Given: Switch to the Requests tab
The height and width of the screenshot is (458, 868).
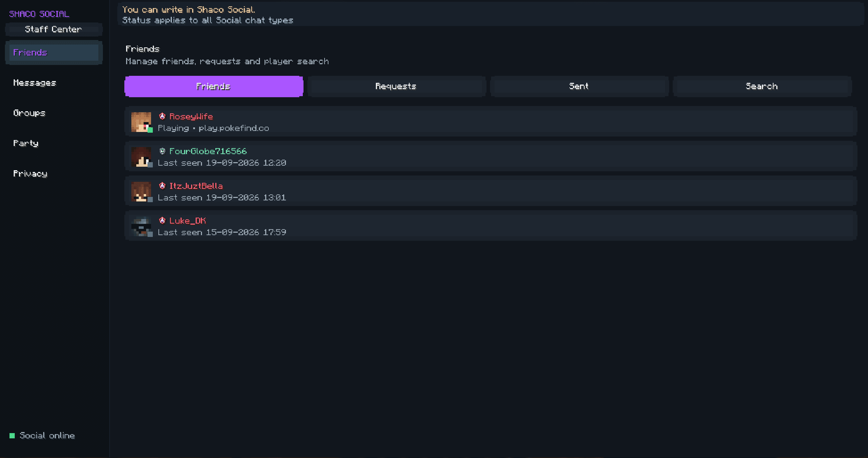Looking at the screenshot, I should click(397, 86).
